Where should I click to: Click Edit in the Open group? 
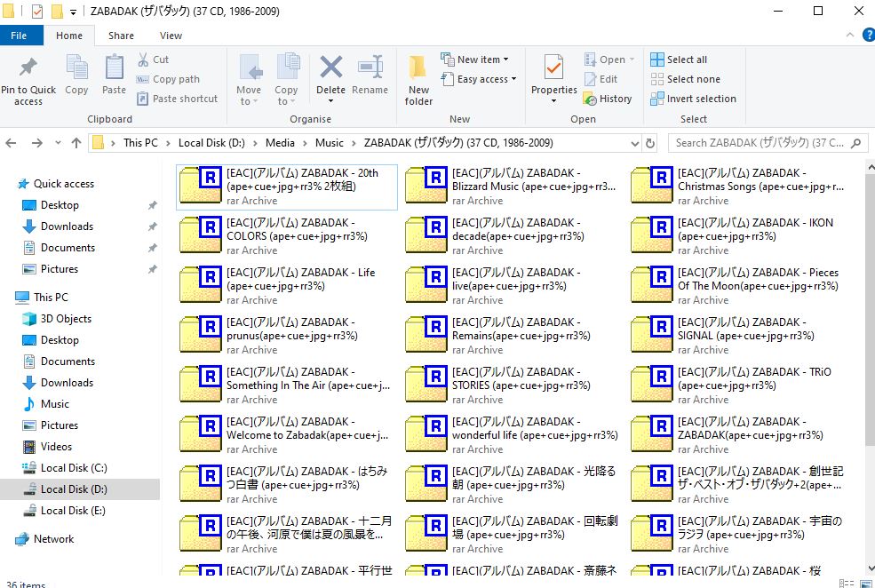click(601, 79)
